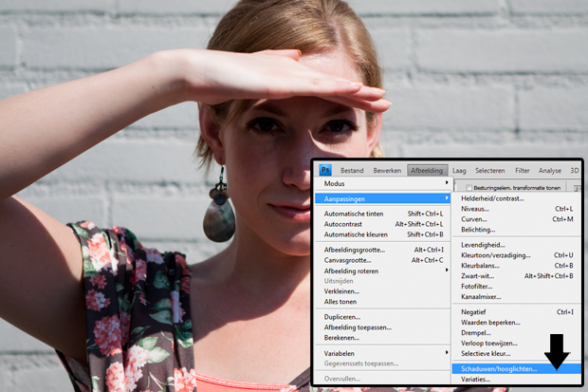This screenshot has height=392, width=588.
Task: Open the Laag menu
Action: (x=459, y=170)
